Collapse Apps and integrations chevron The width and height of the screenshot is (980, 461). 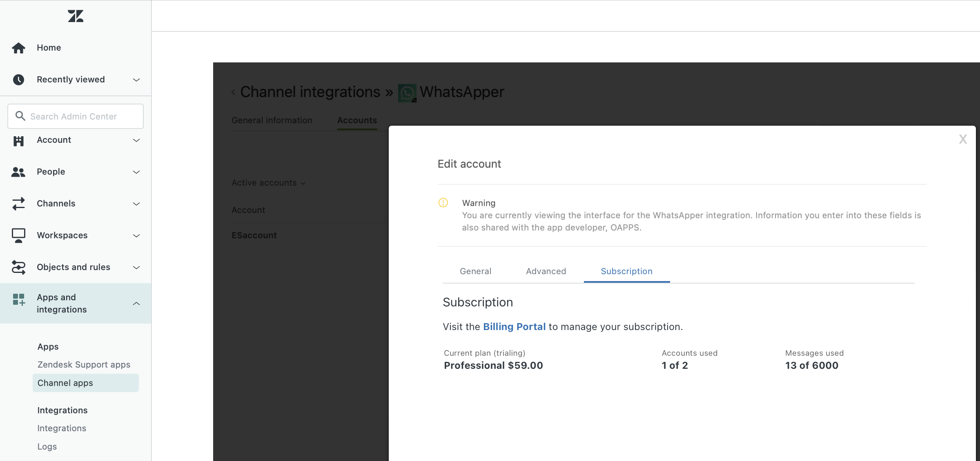(x=136, y=304)
